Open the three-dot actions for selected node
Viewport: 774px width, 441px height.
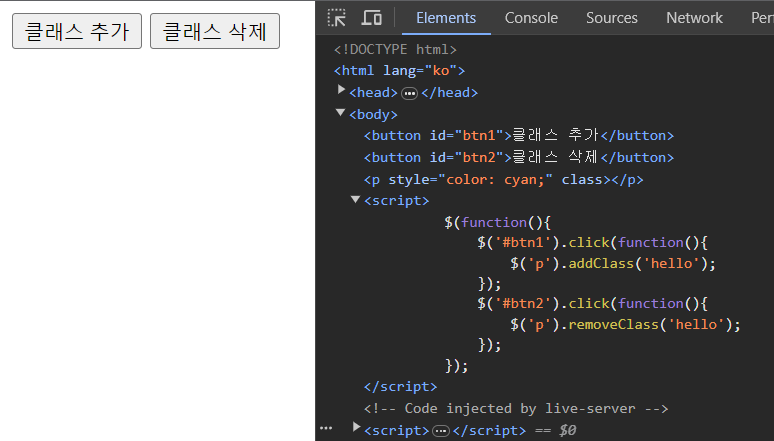pyautogui.click(x=326, y=428)
